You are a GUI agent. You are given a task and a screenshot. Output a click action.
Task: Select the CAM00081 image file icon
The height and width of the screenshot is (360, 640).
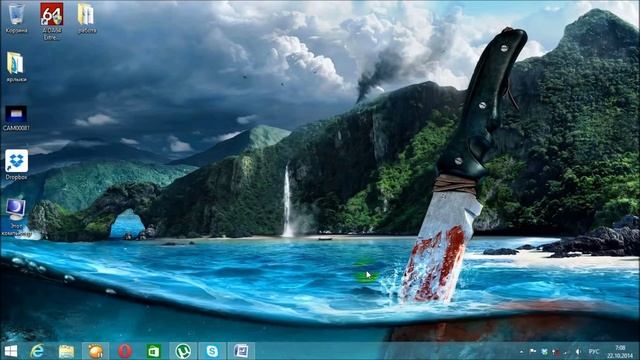(x=16, y=118)
